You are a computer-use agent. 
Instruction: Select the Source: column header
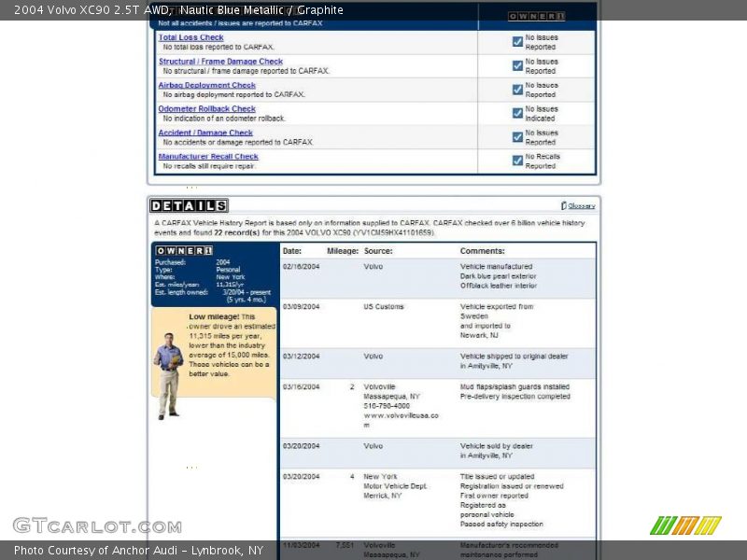[378, 251]
